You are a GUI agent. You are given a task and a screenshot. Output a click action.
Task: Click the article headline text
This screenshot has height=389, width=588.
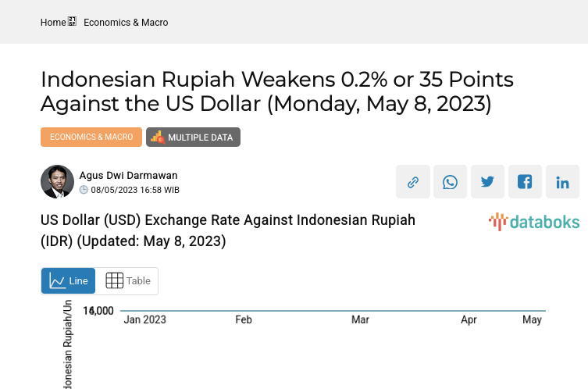[x=277, y=91]
